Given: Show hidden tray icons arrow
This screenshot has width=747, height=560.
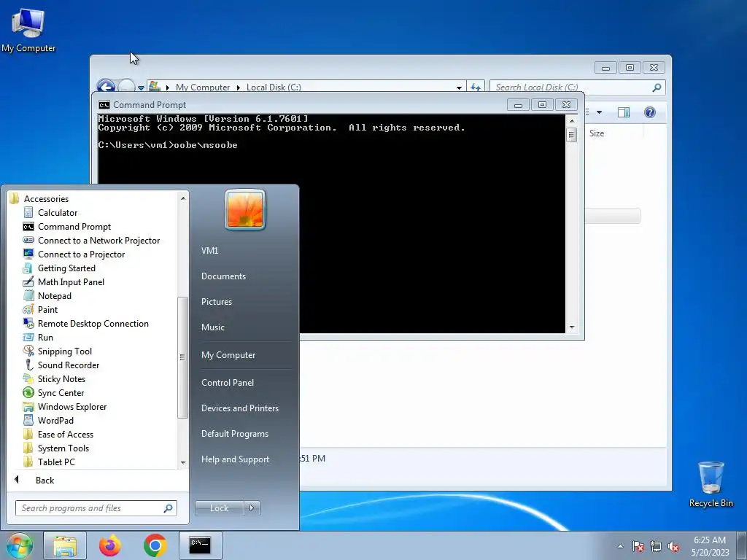Looking at the screenshot, I should pyautogui.click(x=620, y=546).
